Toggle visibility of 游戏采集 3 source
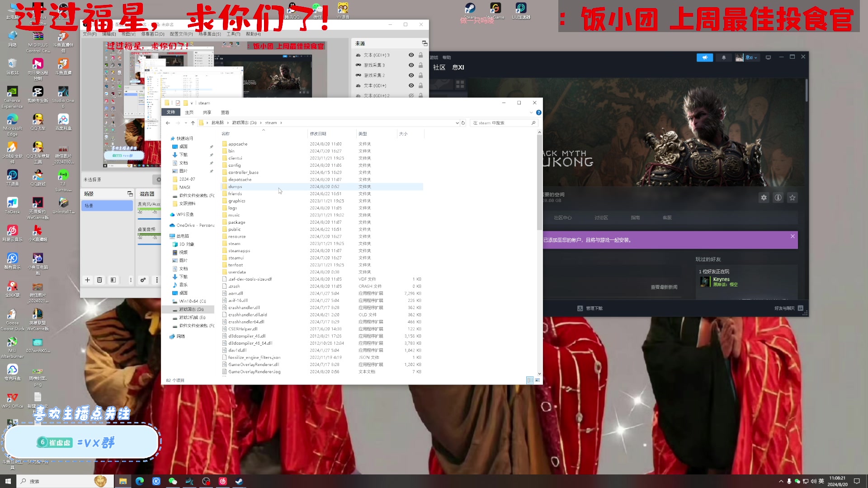The height and width of the screenshot is (488, 868). pos(411,65)
